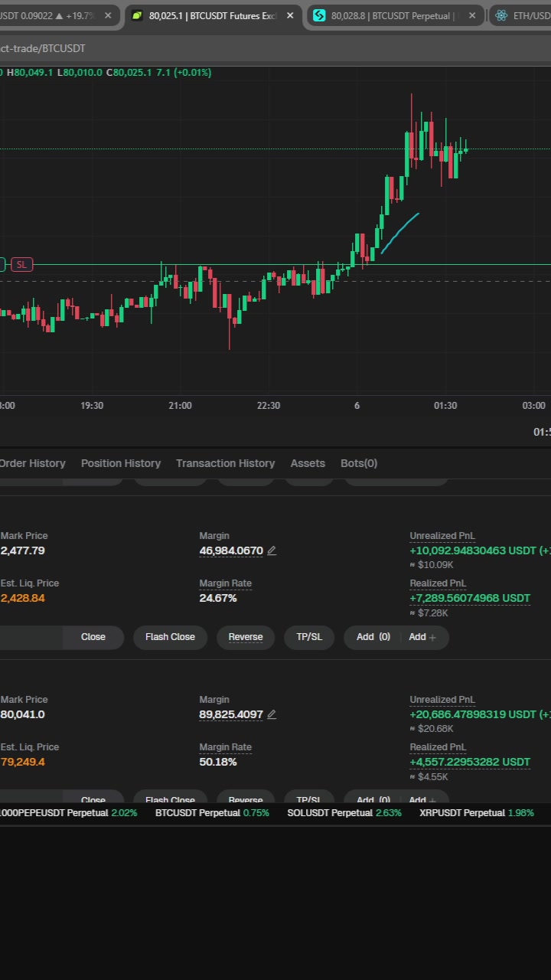Click Add (0) on first position
551x980 pixels.
point(373,637)
